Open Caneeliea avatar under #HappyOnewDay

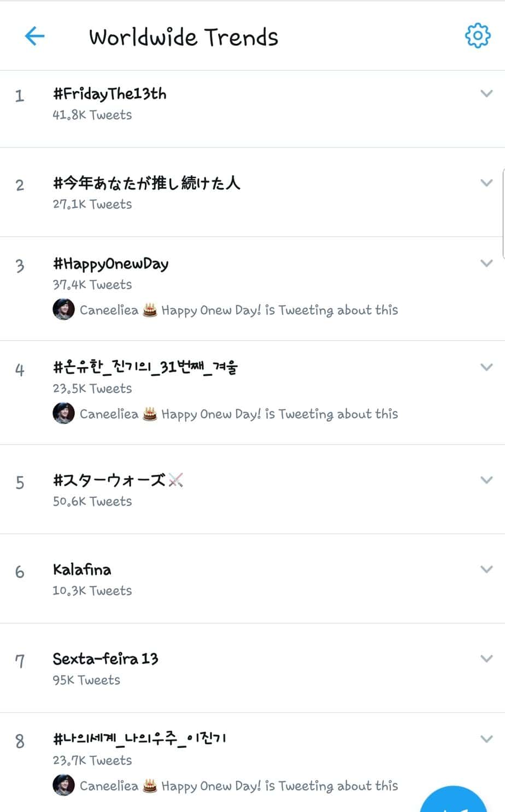tap(63, 310)
